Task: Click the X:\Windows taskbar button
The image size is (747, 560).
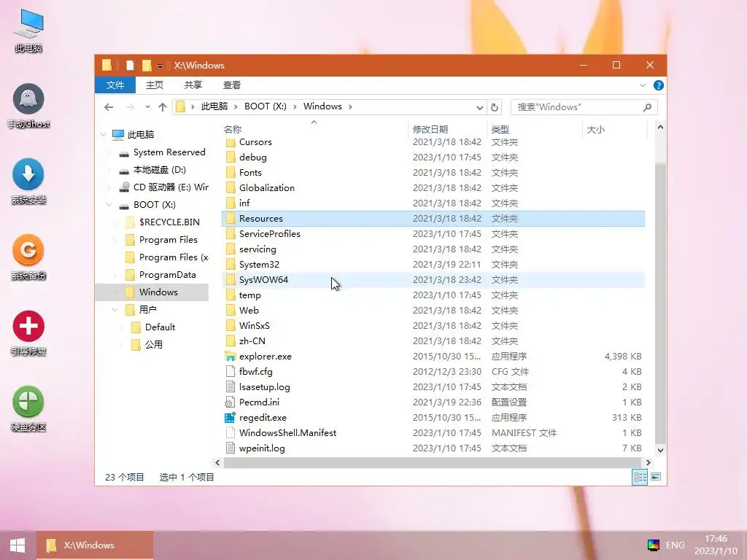Action: click(x=95, y=545)
